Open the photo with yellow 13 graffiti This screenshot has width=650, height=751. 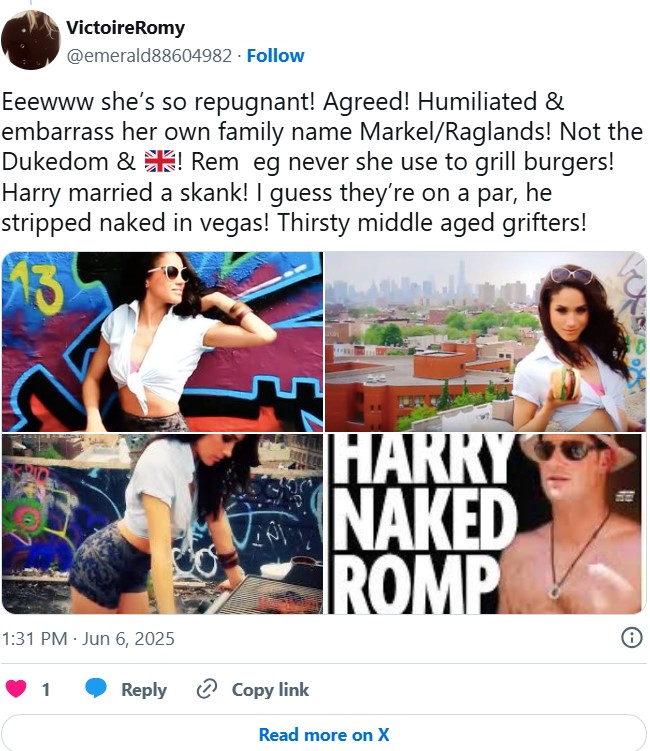coord(162,342)
